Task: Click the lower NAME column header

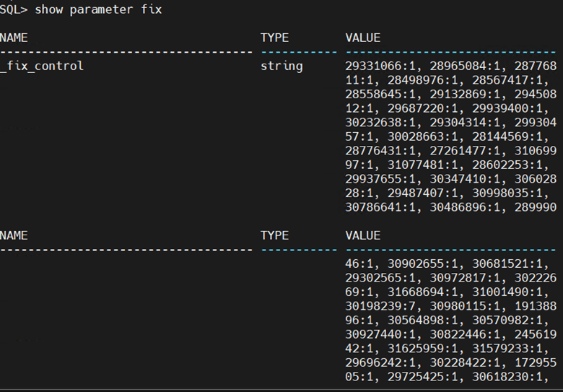Action: coord(14,235)
